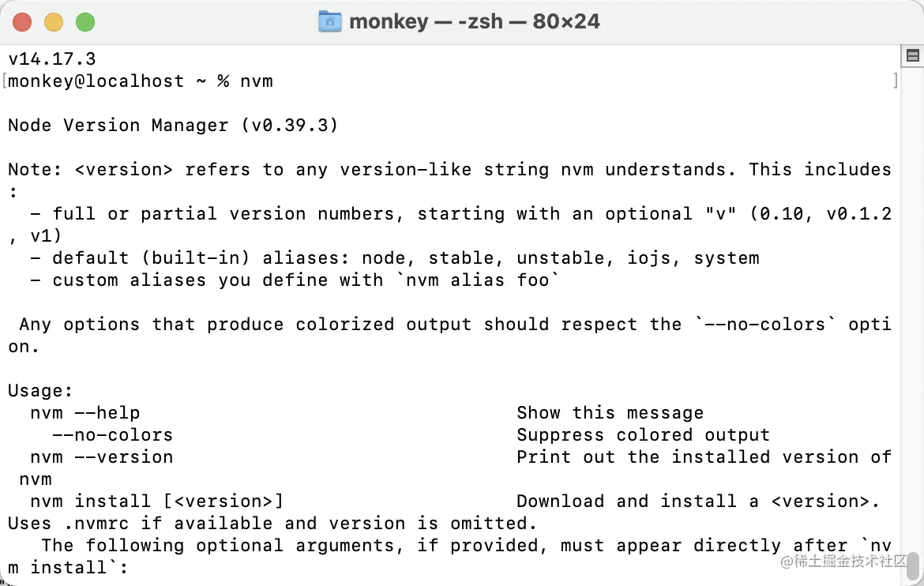This screenshot has height=586, width=924.
Task: Click 'The following optional arguments' line
Action: (x=466, y=546)
